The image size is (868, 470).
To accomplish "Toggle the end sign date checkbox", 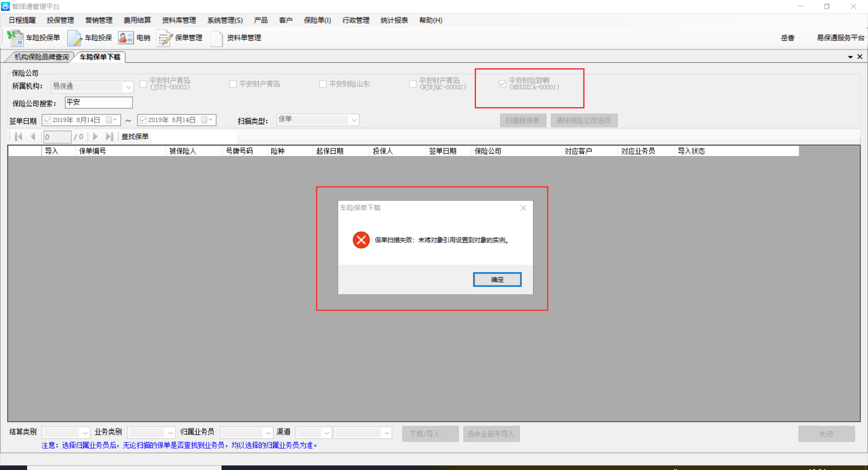I will point(143,120).
